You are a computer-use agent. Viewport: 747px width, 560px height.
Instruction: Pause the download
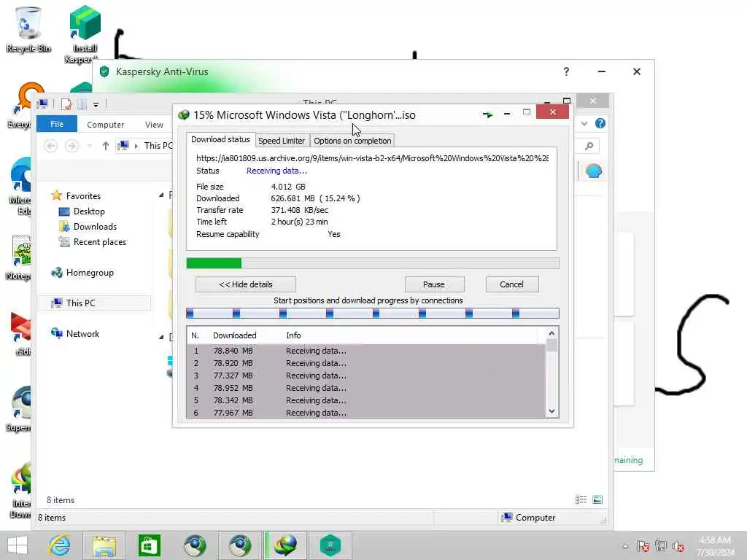coord(434,284)
